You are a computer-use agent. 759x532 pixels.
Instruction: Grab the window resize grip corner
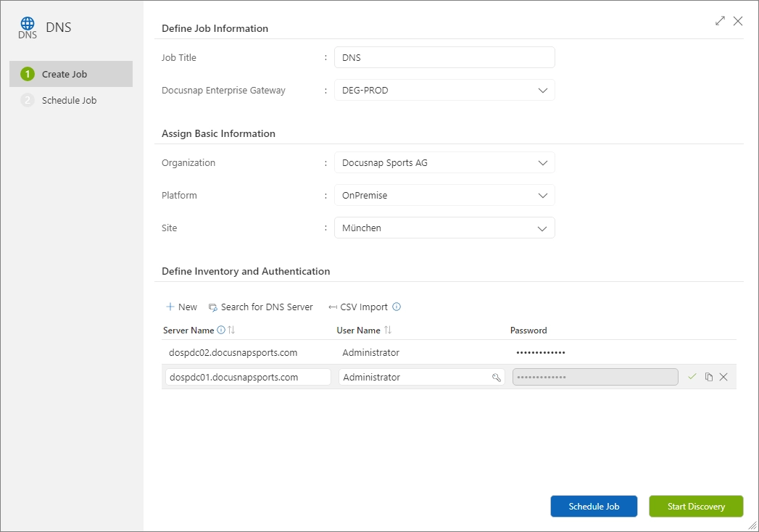pyautogui.click(x=752, y=525)
